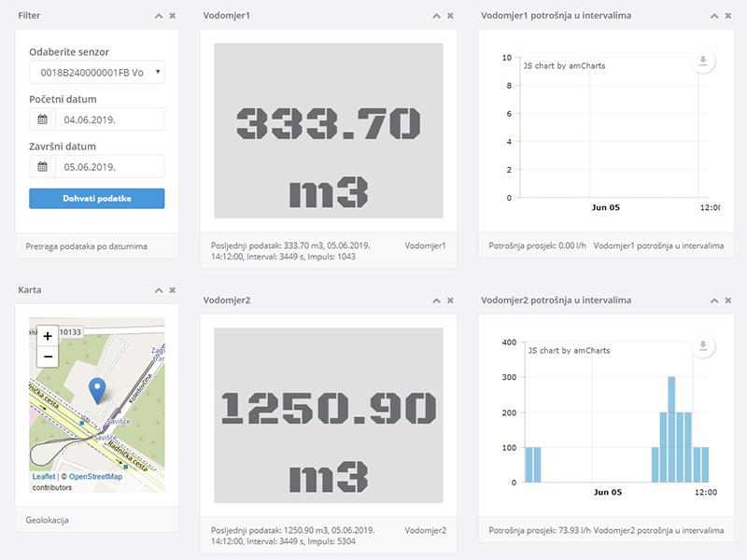Click the start date field 04.06.2019.
Viewport: 747px width, 560px height.
tap(108, 119)
